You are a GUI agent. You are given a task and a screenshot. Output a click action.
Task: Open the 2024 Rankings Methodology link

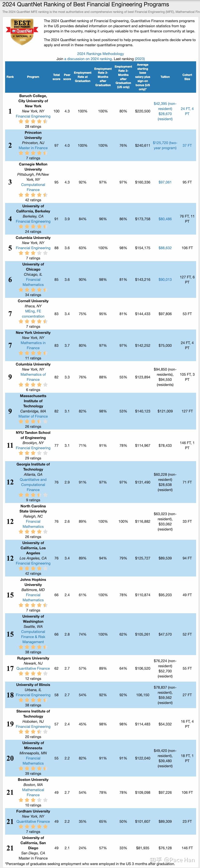[x=100, y=54]
